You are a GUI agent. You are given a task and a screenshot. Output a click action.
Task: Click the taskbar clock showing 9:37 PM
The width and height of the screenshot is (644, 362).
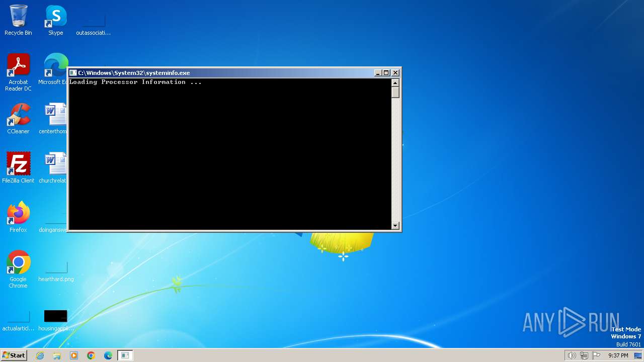(x=618, y=355)
